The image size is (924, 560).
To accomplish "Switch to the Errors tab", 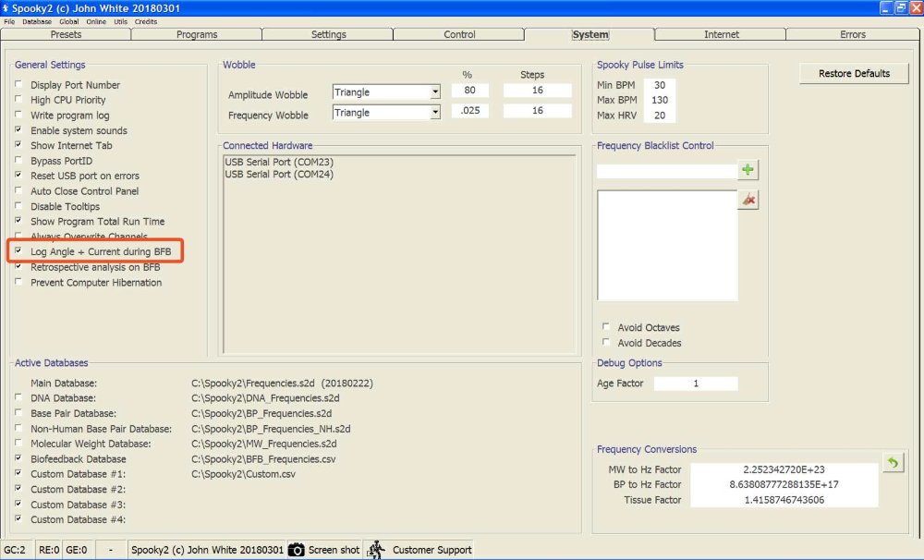I will pos(853,34).
